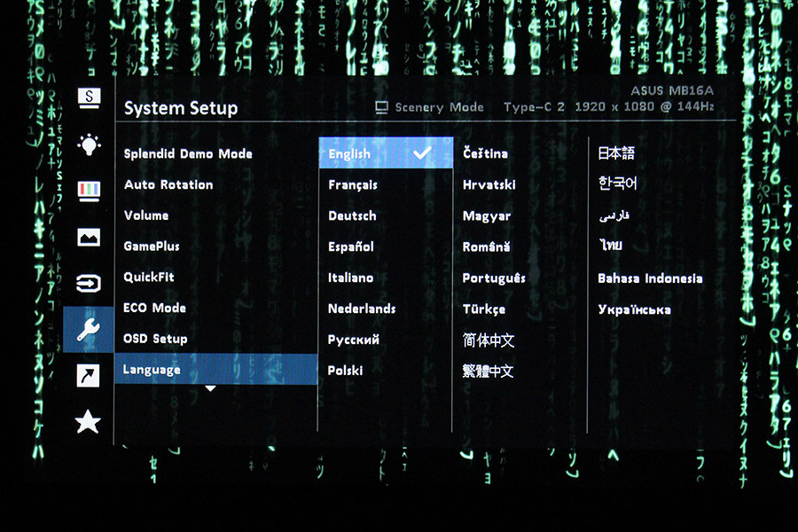Click the checkmark next to English
Screen dimensions: 798x532
tap(422, 153)
